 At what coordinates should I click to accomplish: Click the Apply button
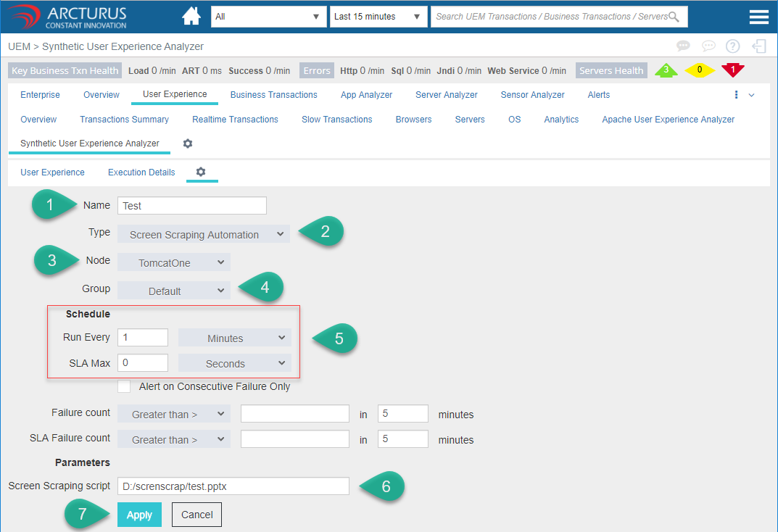click(139, 515)
